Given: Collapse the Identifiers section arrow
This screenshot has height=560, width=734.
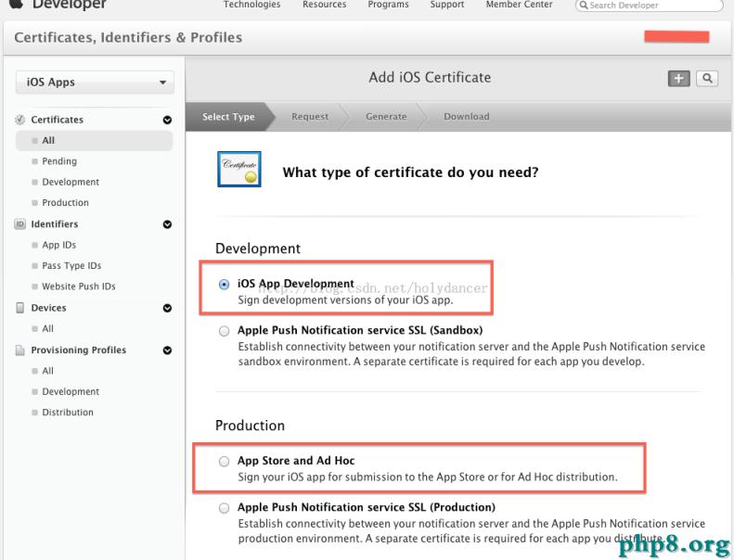Looking at the screenshot, I should click(167, 224).
